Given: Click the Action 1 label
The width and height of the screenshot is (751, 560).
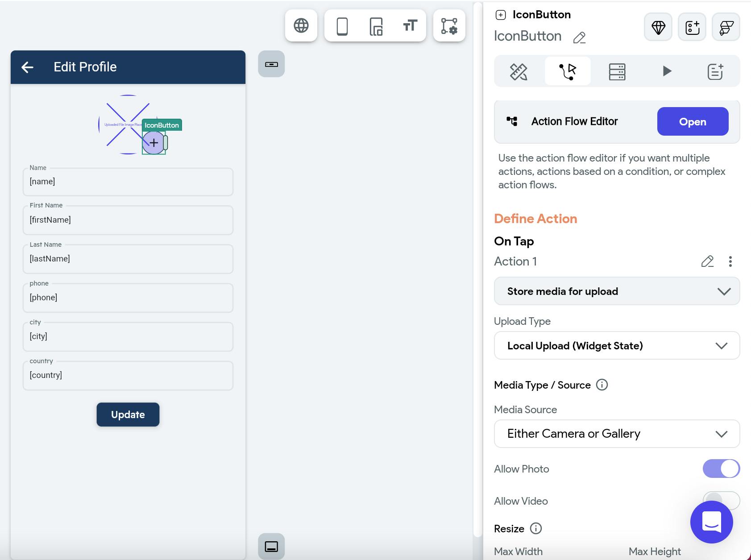Looking at the screenshot, I should pos(515,261).
